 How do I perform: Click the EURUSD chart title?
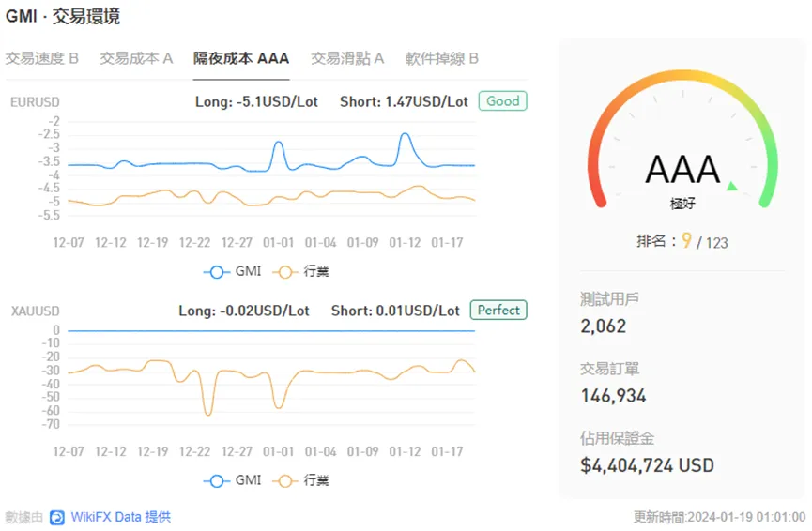pyautogui.click(x=35, y=102)
